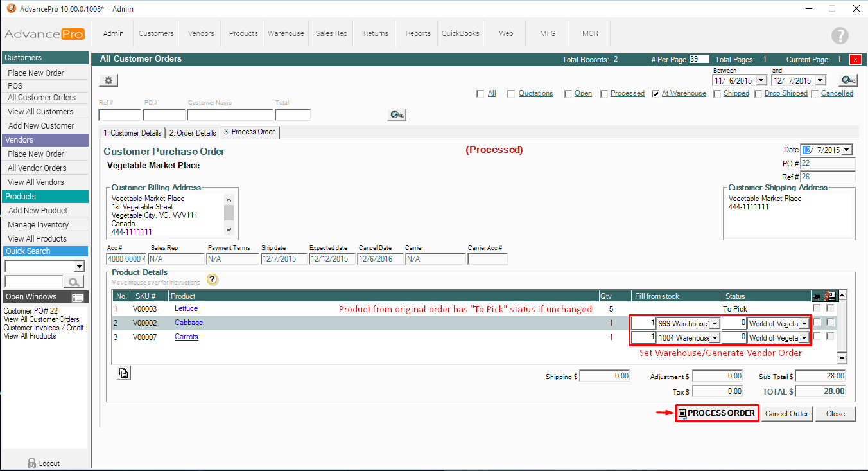Click the PROCESS ORDER button
Image resolution: width=868 pixels, height=471 pixels.
pyautogui.click(x=717, y=413)
